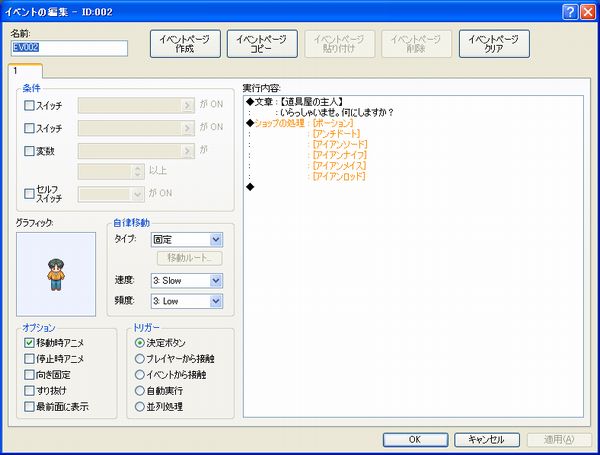Click the 変数 selector field arrow

click(188, 151)
